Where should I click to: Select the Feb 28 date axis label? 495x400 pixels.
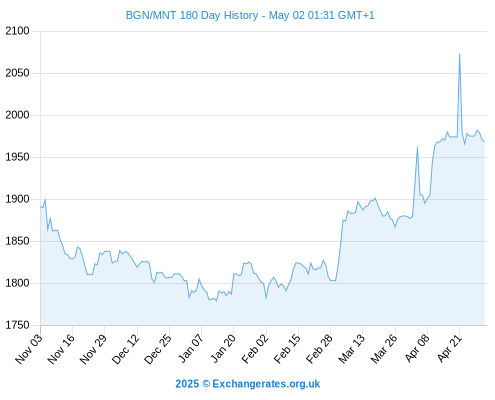tap(320, 348)
